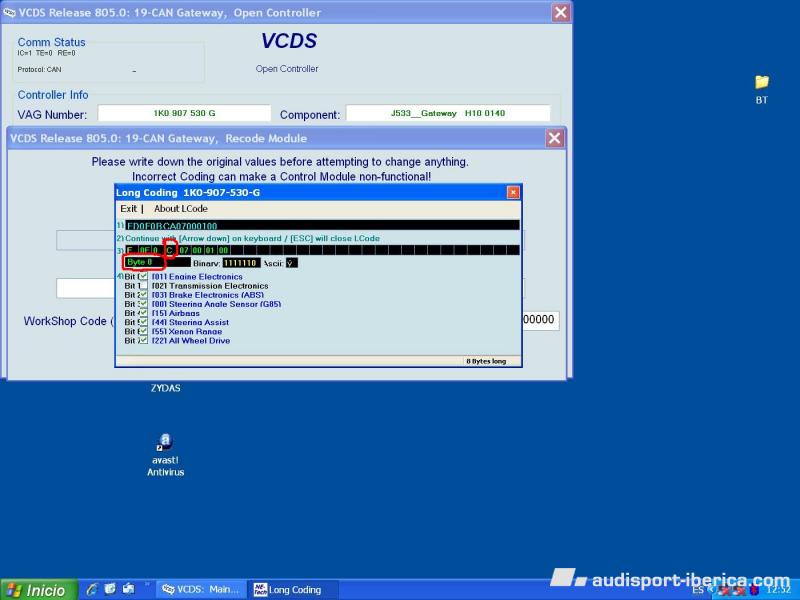Click the Ascii value field
The height and width of the screenshot is (600, 800).
pos(291,263)
